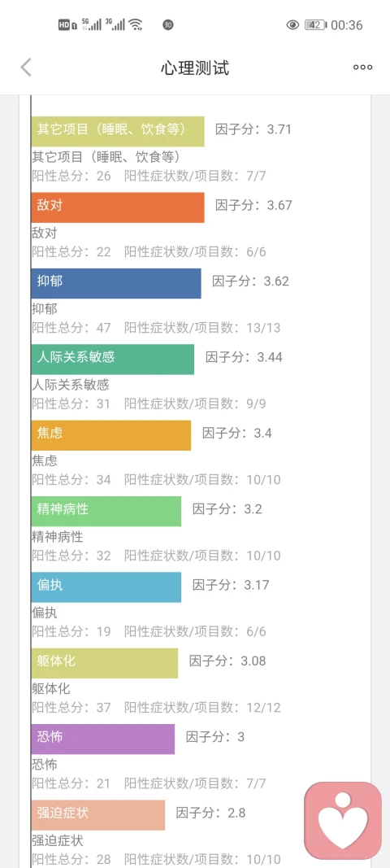The width and height of the screenshot is (390, 868).
Task: Tap the round notification icon in status bar
Action: pos(167,25)
